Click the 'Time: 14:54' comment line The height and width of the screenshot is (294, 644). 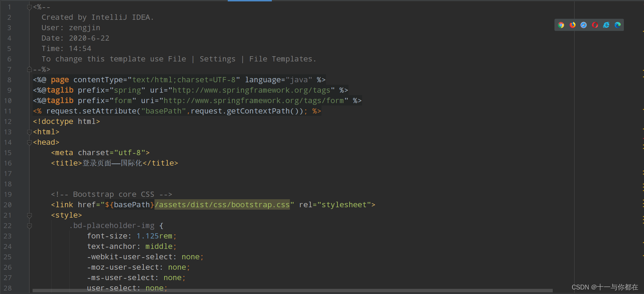(x=66, y=49)
